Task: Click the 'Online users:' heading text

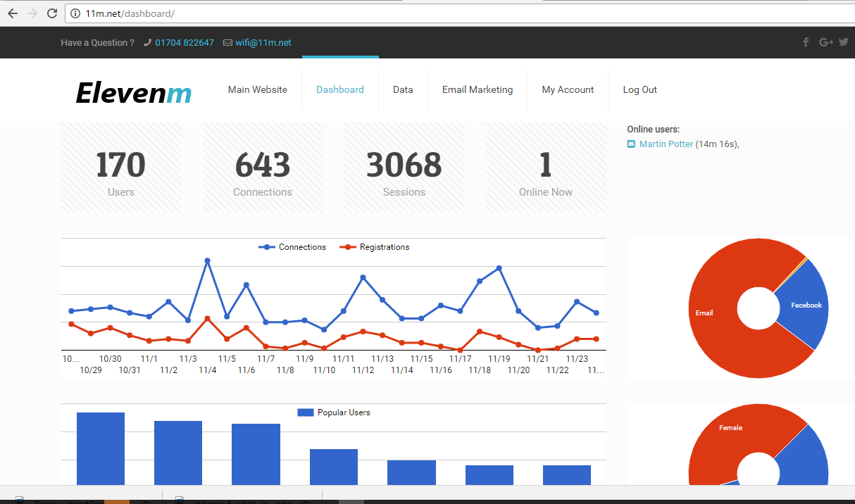Action: [x=654, y=130]
